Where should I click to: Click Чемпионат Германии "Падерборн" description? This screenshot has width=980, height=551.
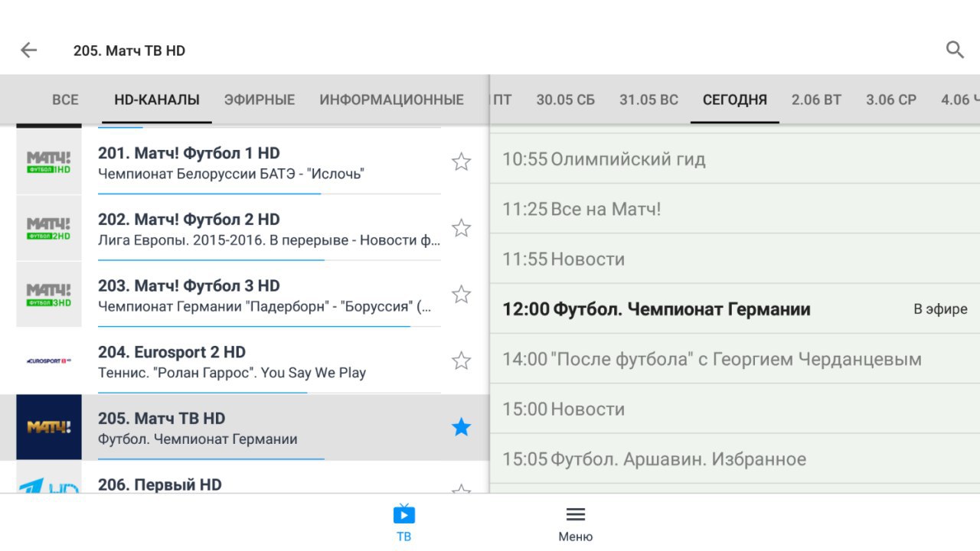pyautogui.click(x=265, y=307)
